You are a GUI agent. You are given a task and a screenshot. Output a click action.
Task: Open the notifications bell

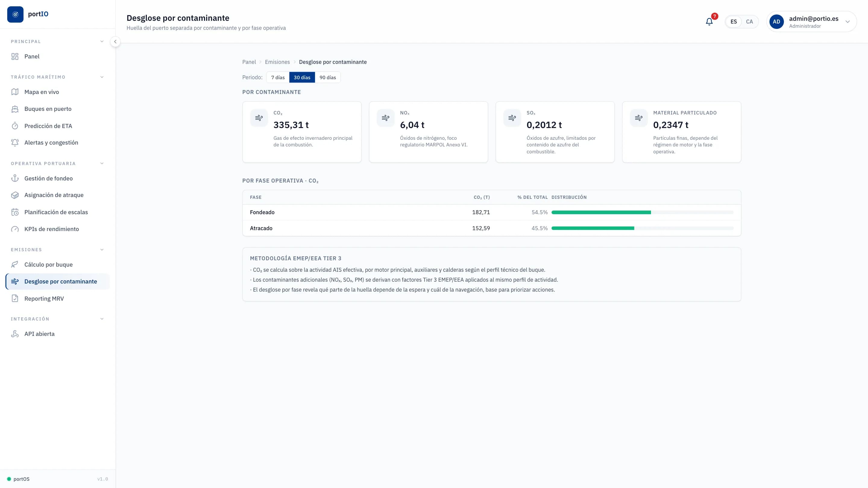(709, 22)
